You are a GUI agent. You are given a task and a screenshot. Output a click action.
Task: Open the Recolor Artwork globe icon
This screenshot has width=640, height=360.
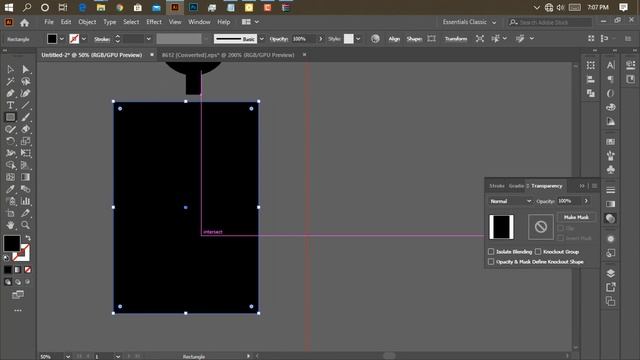tap(375, 39)
